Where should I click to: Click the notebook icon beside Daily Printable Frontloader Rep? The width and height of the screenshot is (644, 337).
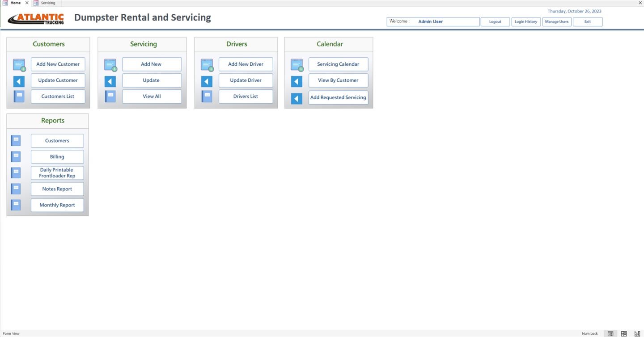(x=16, y=173)
